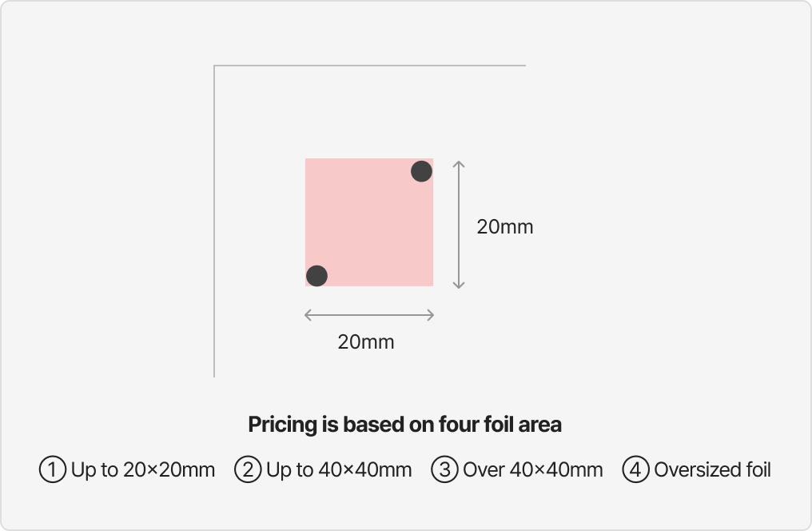Viewport: 812px width, 531px height.
Task: Click the circled number 2 icon
Action: (x=248, y=469)
